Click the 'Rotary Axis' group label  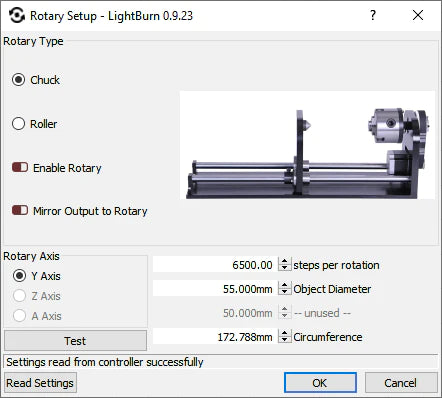[x=31, y=256]
